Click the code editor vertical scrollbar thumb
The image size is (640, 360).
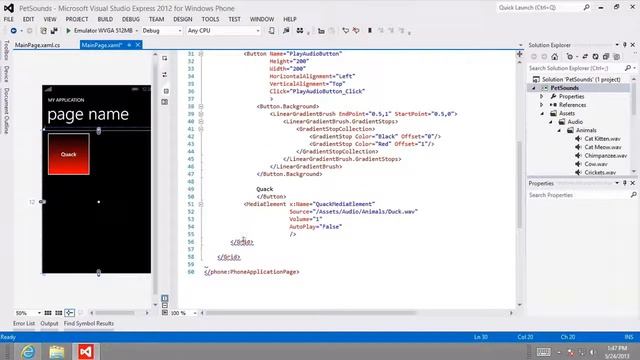pos(520,184)
